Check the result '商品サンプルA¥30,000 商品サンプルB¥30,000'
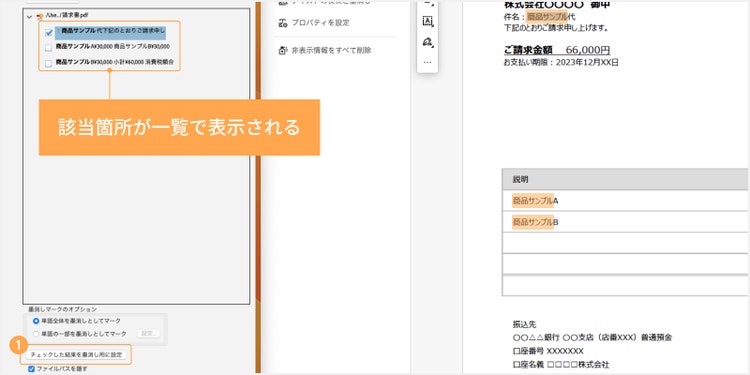 [x=48, y=47]
